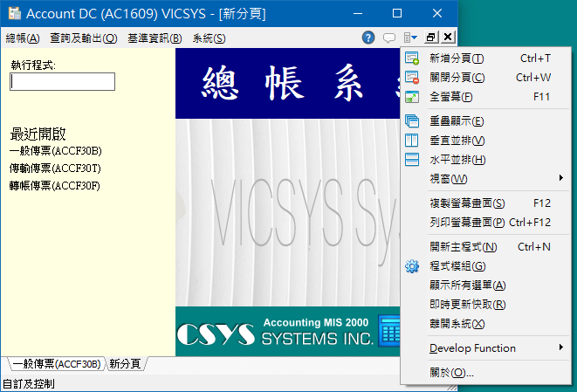
Task: Maximize the Account DC window
Action: point(397,13)
